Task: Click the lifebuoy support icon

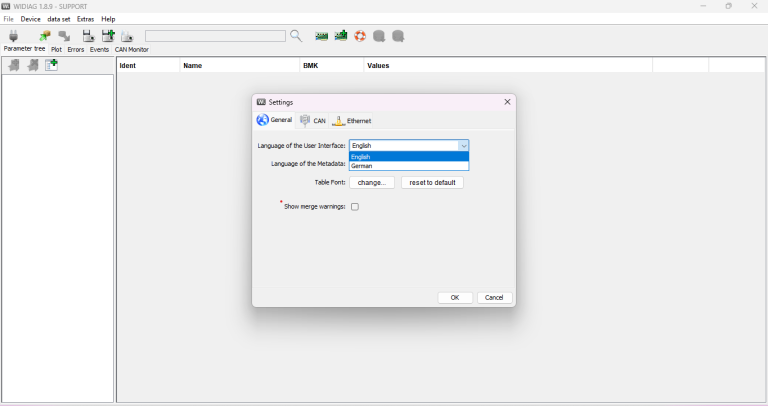Action: (x=360, y=36)
